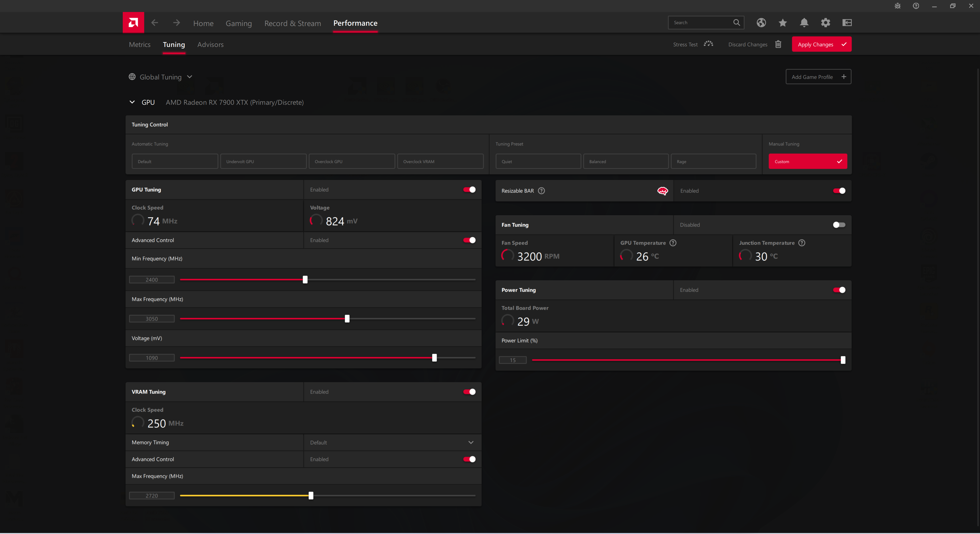The width and height of the screenshot is (980, 534).
Task: Click the bug report icon
Action: click(898, 6)
